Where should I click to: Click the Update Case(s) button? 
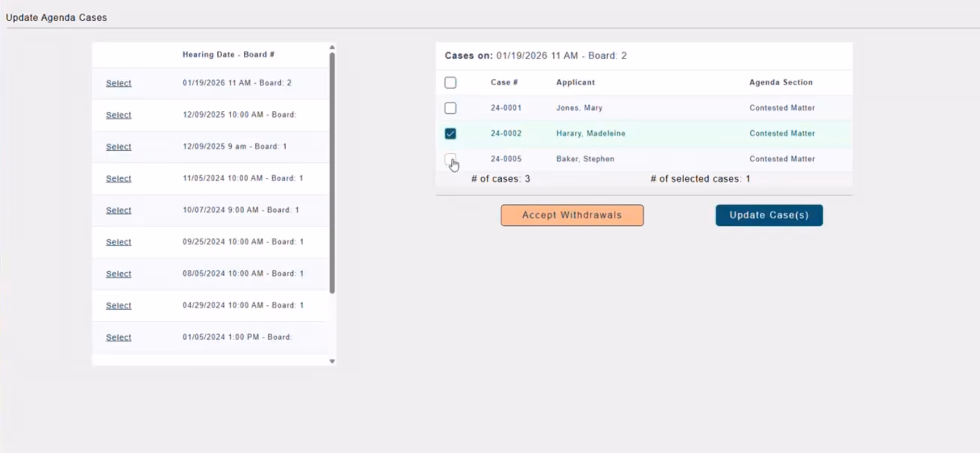769,215
